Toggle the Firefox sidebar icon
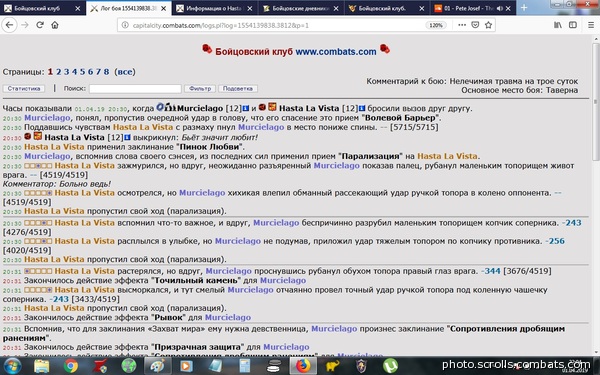Viewport: 600px width, 375px height. pyautogui.click(x=572, y=25)
